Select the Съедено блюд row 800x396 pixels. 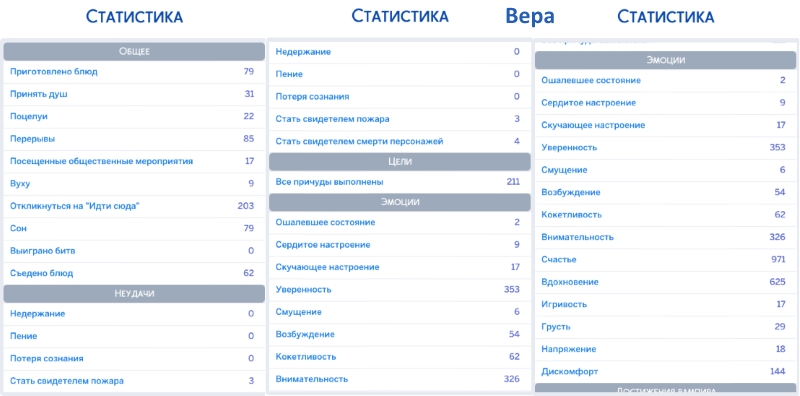(x=134, y=274)
